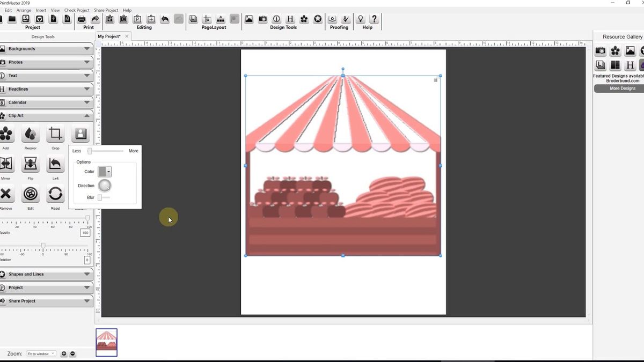This screenshot has width=644, height=362.
Task: Click the star shape icon in Design Tools
Action: (318, 19)
